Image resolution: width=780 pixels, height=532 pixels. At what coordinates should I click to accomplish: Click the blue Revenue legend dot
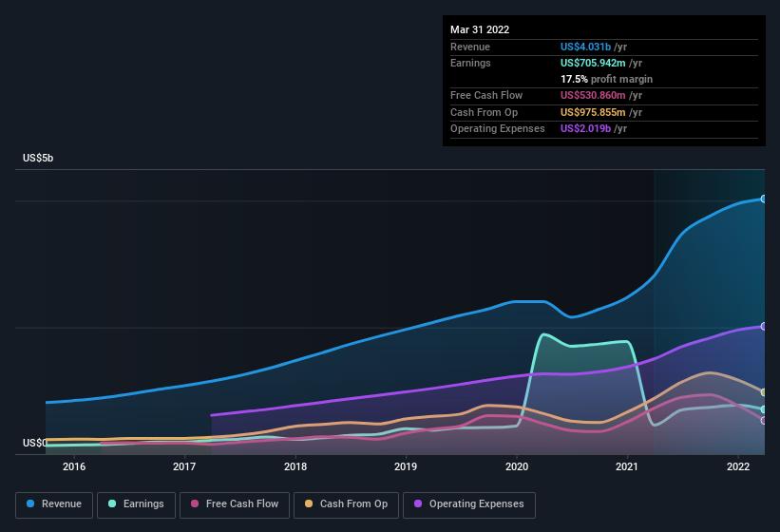(30, 503)
